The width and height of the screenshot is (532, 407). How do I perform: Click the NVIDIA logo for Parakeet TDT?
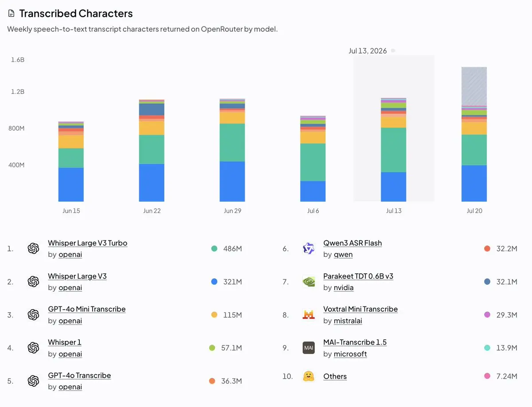point(309,282)
